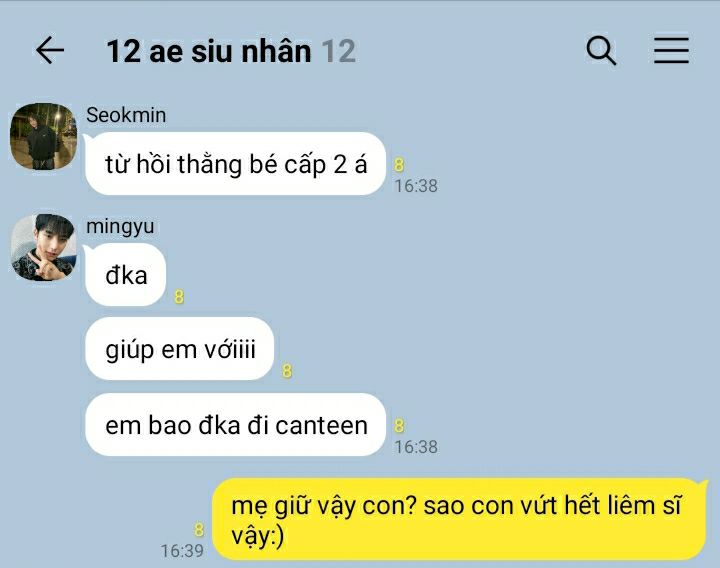
Task: Tap mingyu's sender name label
Action: [x=120, y=227]
